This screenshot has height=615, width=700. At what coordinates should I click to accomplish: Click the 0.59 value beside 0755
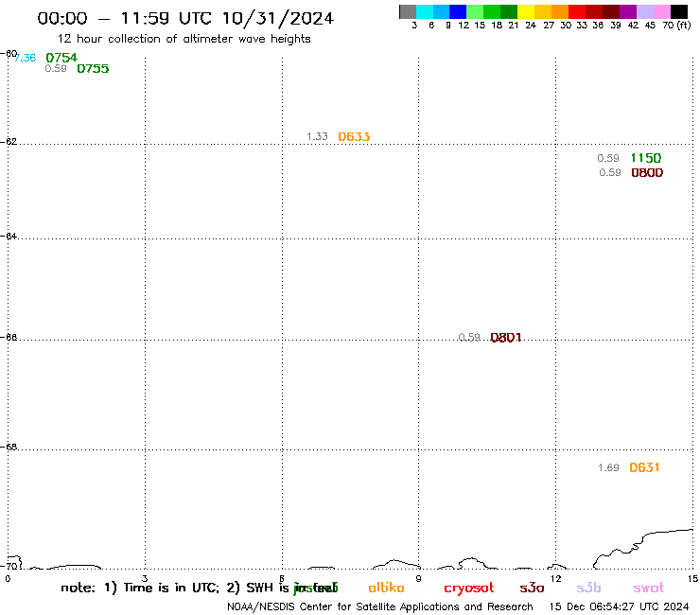(56, 68)
